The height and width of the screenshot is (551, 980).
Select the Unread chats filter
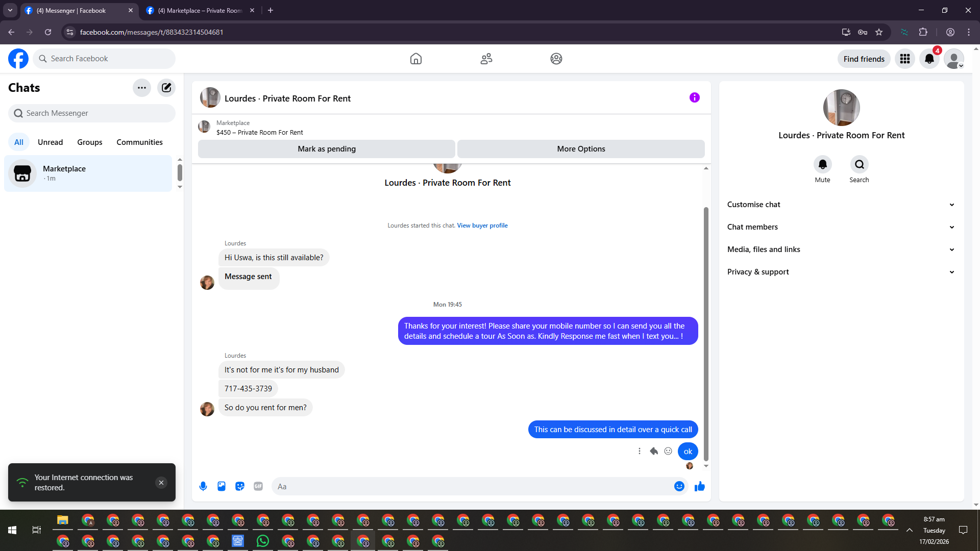click(x=51, y=142)
